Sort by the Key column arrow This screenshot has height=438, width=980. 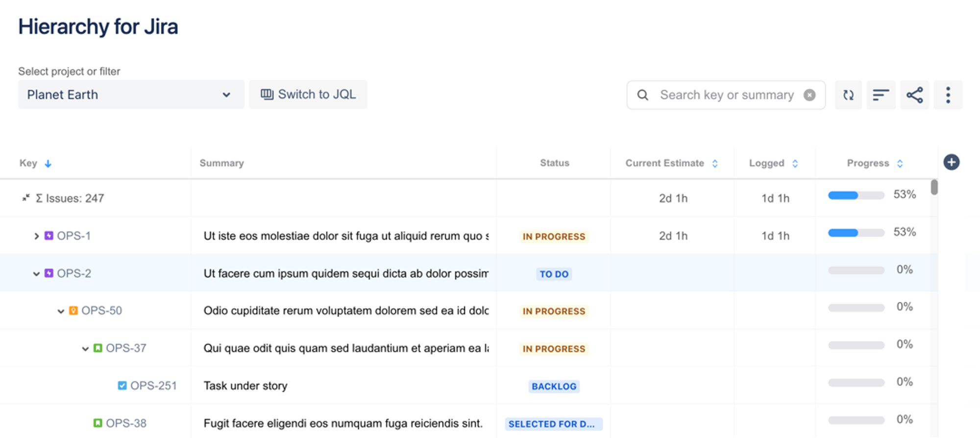click(48, 164)
